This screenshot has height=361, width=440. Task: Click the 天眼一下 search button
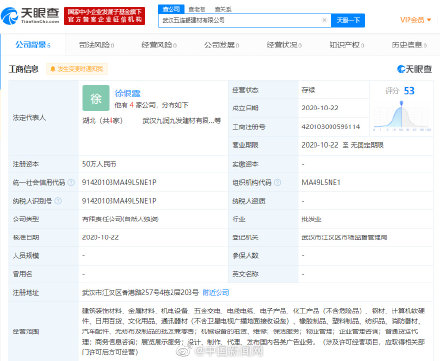(x=348, y=20)
